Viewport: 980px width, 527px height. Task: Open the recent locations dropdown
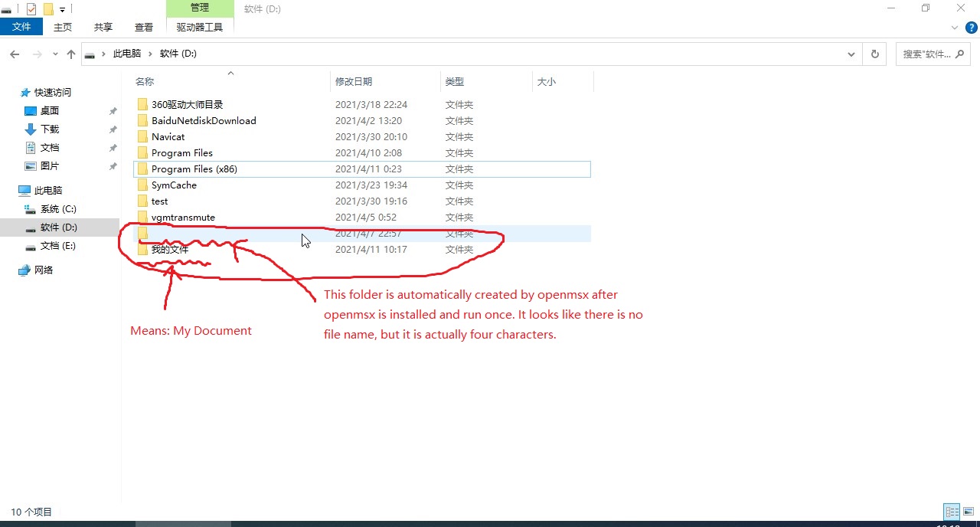[55, 54]
